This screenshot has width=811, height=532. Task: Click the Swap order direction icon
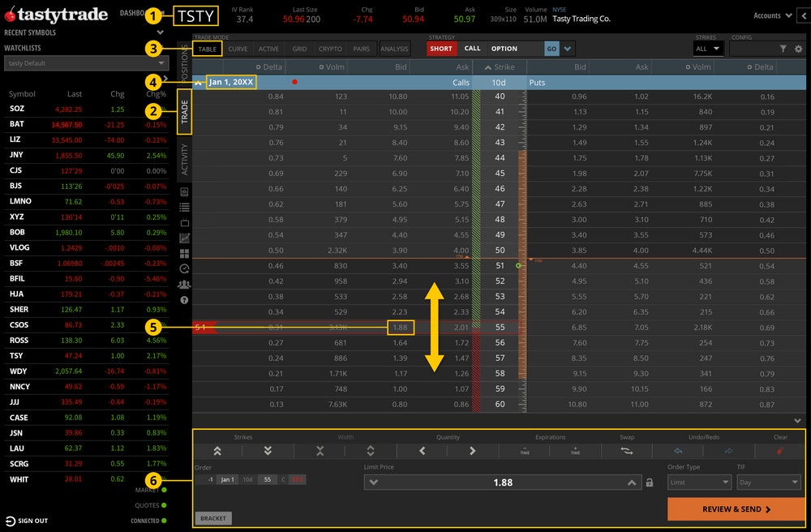tap(626, 451)
